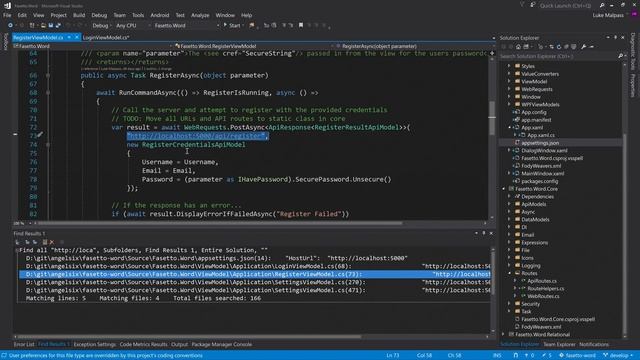Click the Navigate Backward toolbar icon
This screenshot has width=640, height=360.
pos(10,25)
